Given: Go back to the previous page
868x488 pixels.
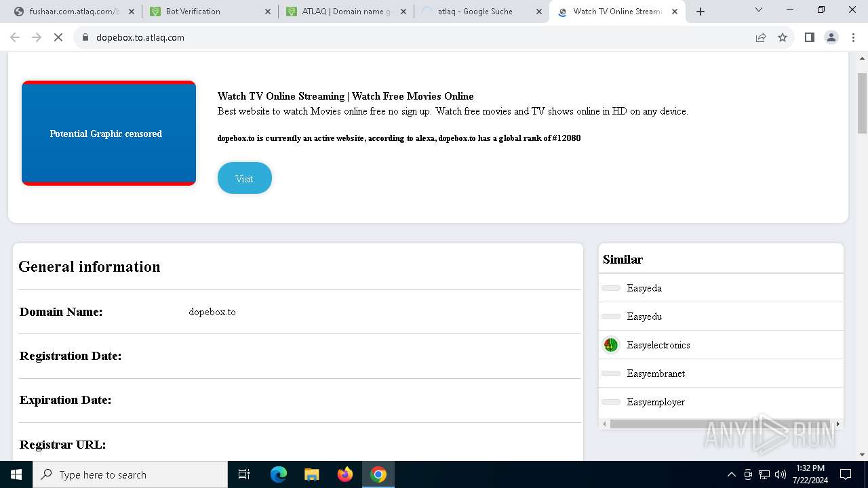Looking at the screenshot, I should [15, 37].
